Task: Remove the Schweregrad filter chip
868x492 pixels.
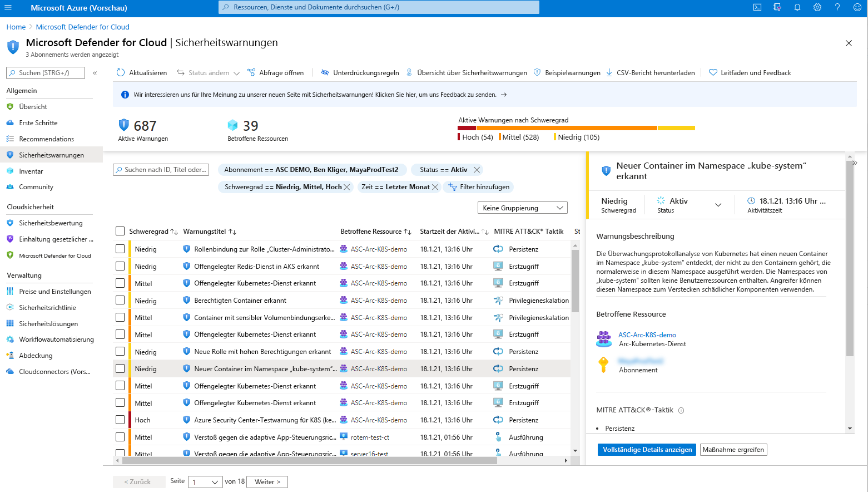Action: click(x=347, y=187)
